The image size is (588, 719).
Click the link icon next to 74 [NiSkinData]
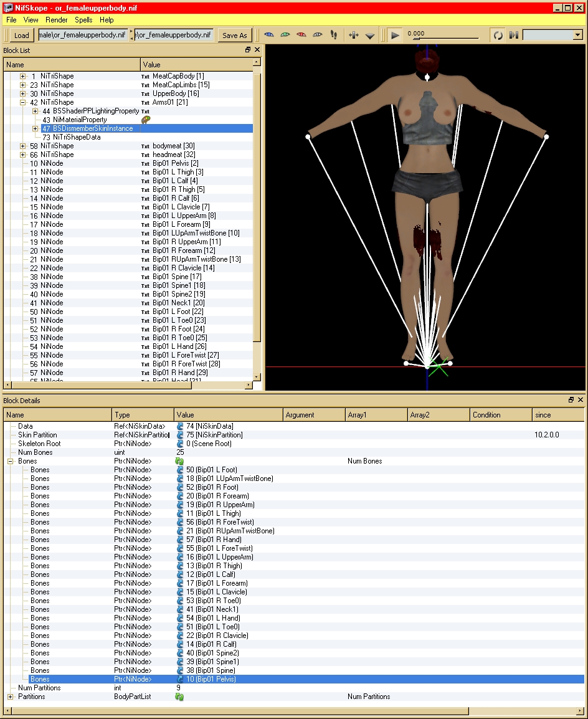[x=180, y=426]
